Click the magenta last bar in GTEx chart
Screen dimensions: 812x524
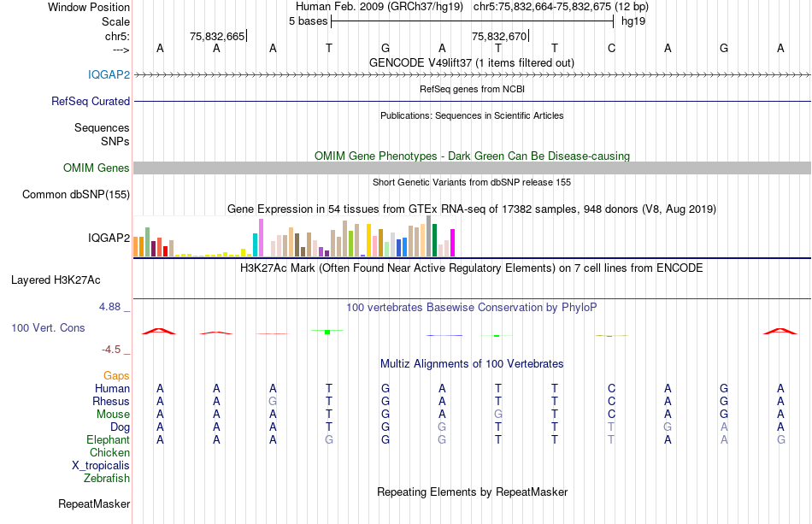click(452, 243)
